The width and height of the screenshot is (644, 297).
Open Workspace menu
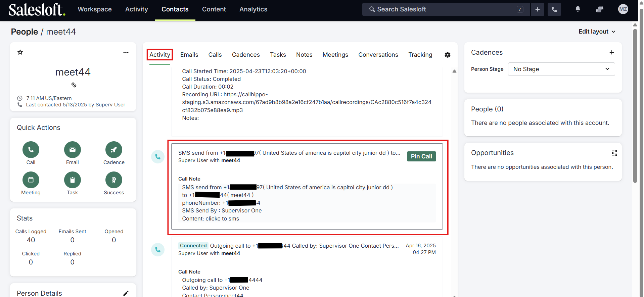pos(95,9)
